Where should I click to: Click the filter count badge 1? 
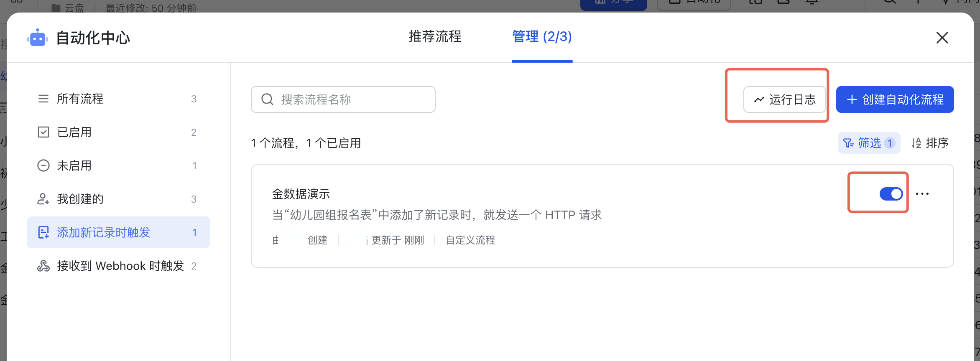(890, 143)
